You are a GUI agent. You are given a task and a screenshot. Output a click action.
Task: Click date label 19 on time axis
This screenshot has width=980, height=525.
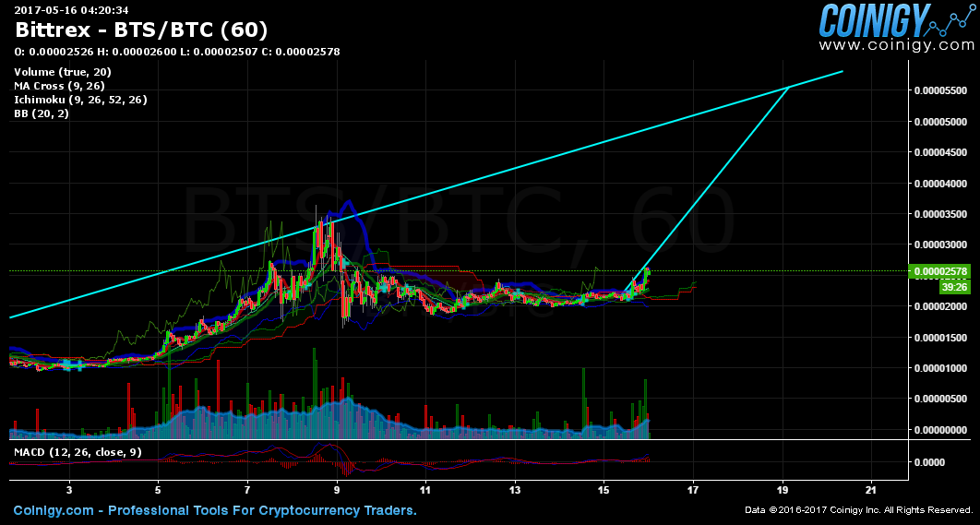(x=783, y=491)
